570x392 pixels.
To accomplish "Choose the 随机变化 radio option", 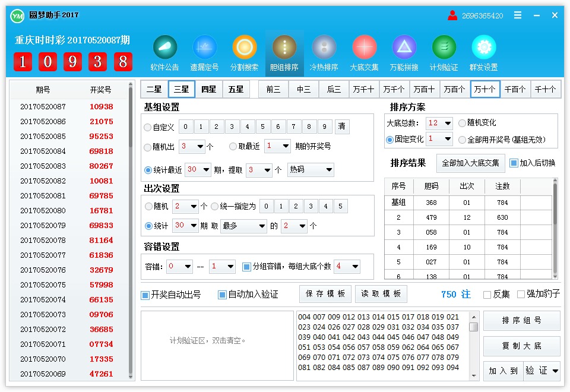I will pos(461,124).
